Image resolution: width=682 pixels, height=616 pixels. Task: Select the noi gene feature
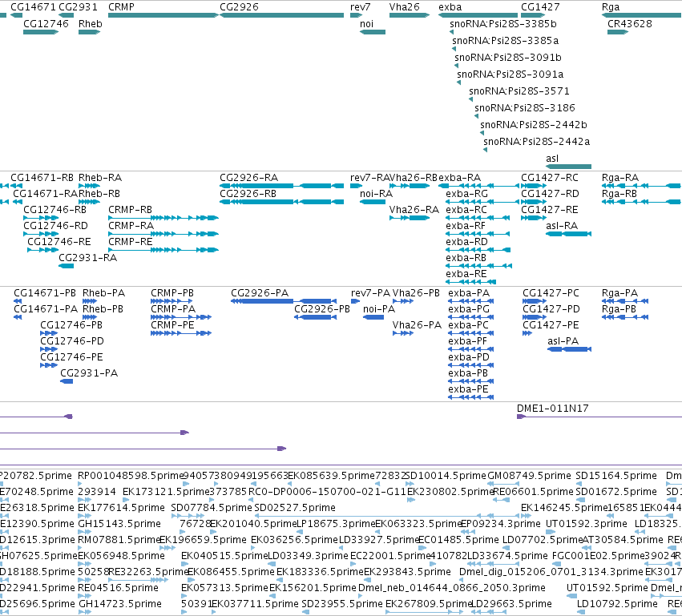pos(373,32)
